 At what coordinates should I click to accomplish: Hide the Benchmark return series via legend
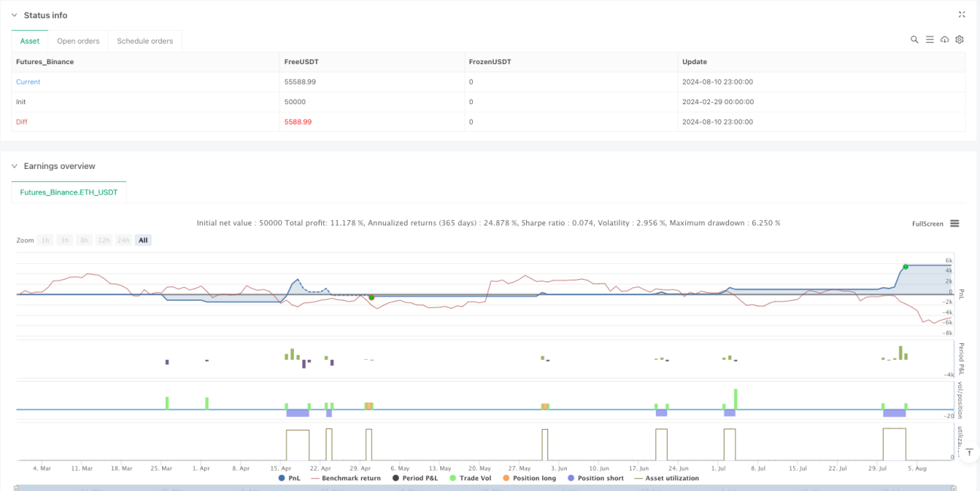[345, 478]
